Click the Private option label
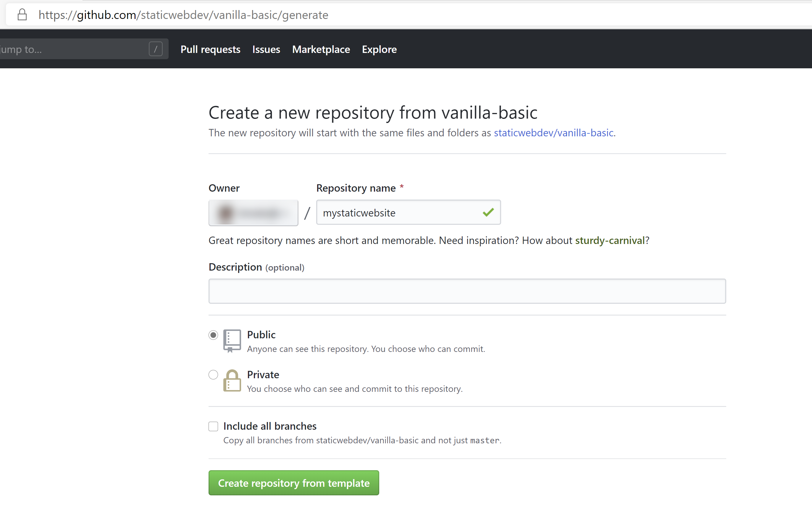The height and width of the screenshot is (519, 812). click(263, 375)
